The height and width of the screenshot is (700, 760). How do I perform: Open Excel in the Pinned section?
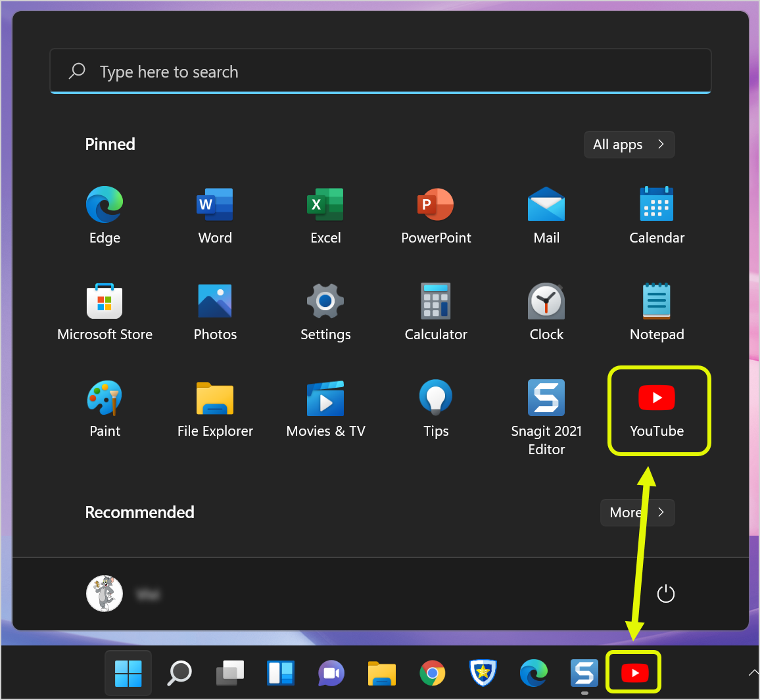[x=325, y=215]
